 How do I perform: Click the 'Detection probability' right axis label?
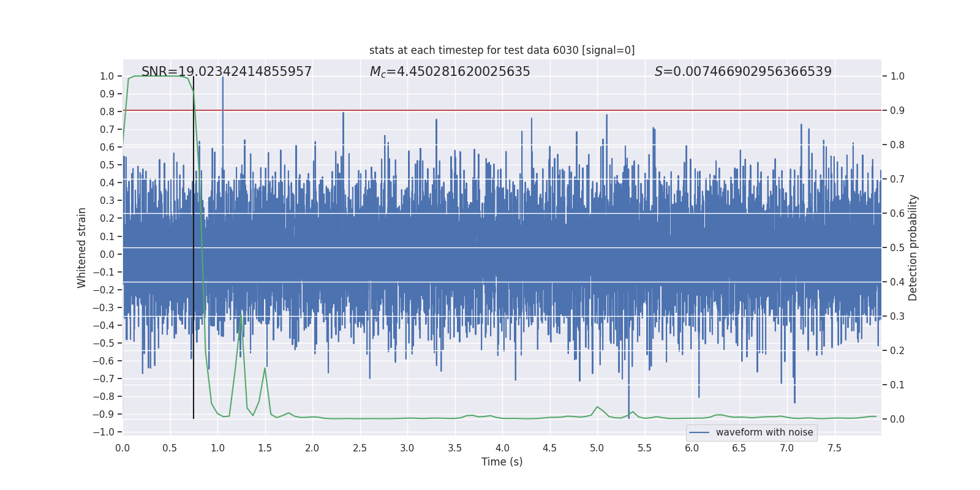tap(913, 247)
